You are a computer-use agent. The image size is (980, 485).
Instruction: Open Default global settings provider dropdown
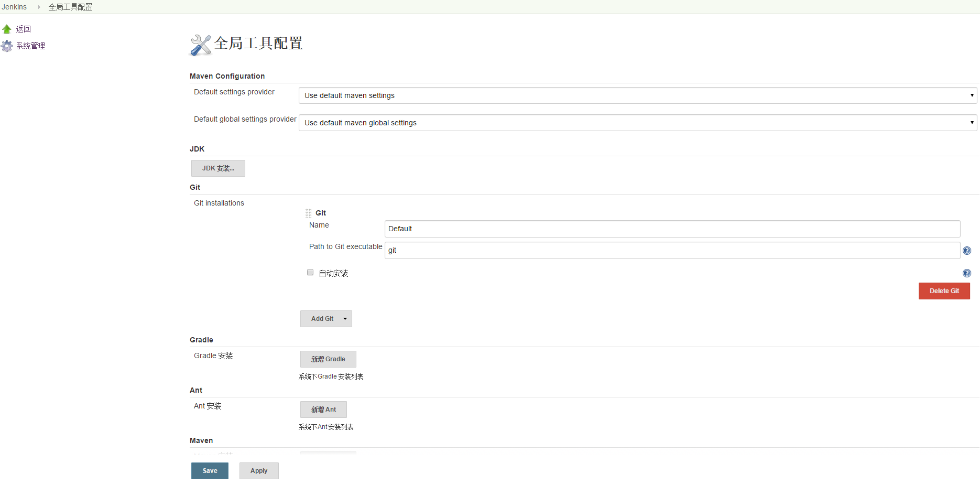coord(638,123)
